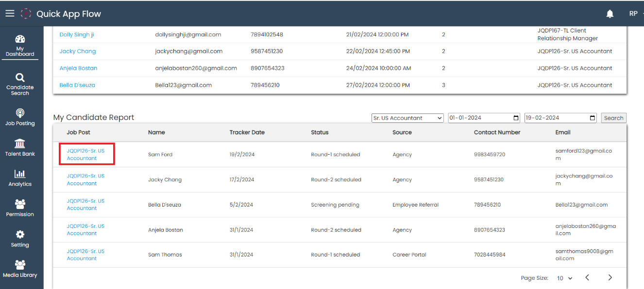Go to next page of report

click(x=610, y=278)
